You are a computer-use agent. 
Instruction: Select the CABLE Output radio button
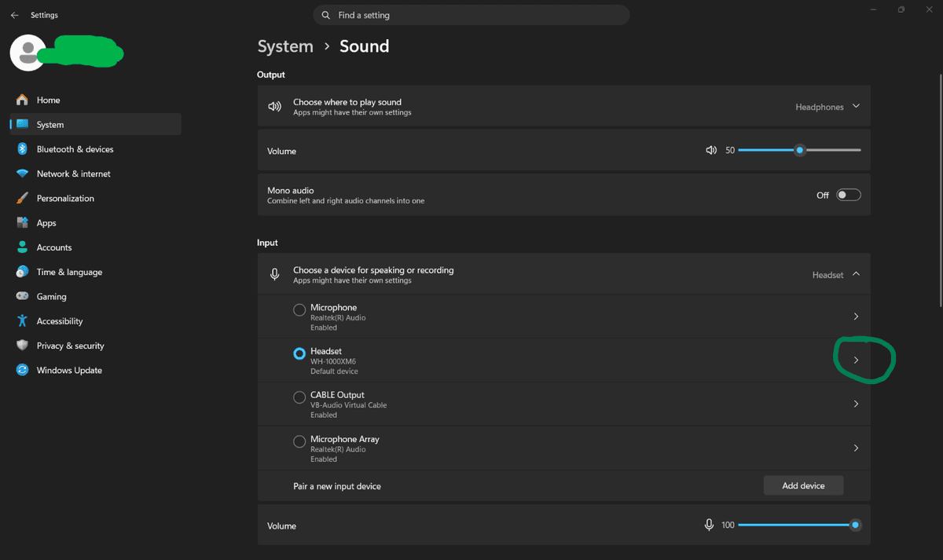coord(299,397)
